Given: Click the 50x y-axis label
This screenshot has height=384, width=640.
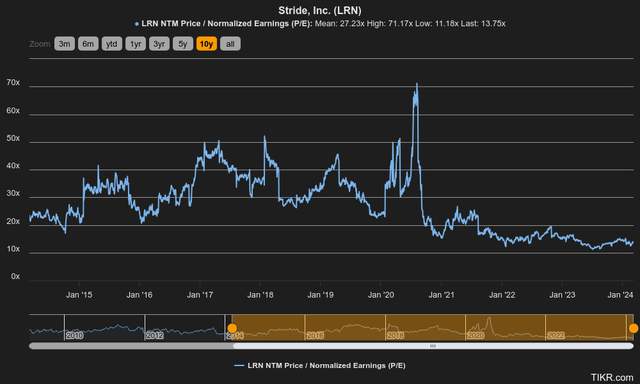Looking at the screenshot, I should (13, 138).
